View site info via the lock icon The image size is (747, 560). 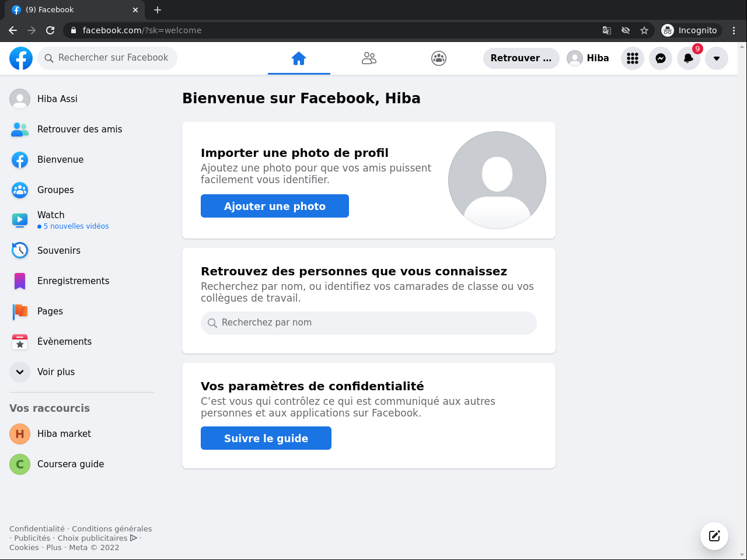tap(74, 30)
